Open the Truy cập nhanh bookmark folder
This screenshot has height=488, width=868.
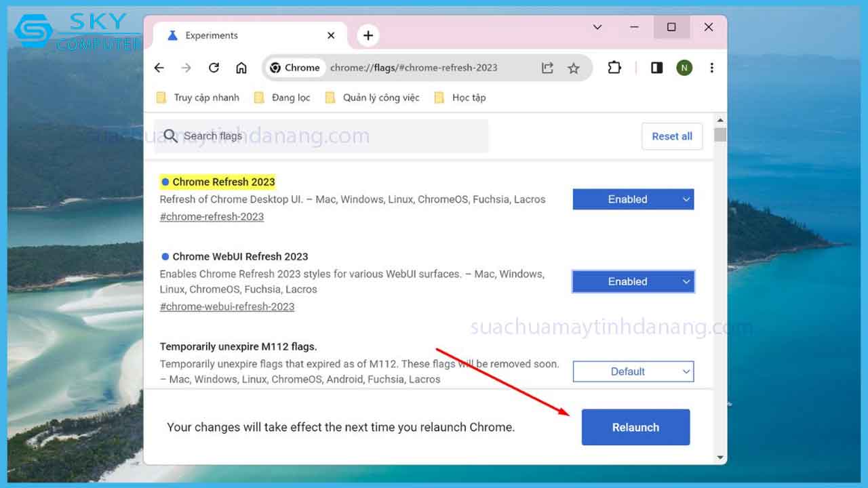click(197, 98)
